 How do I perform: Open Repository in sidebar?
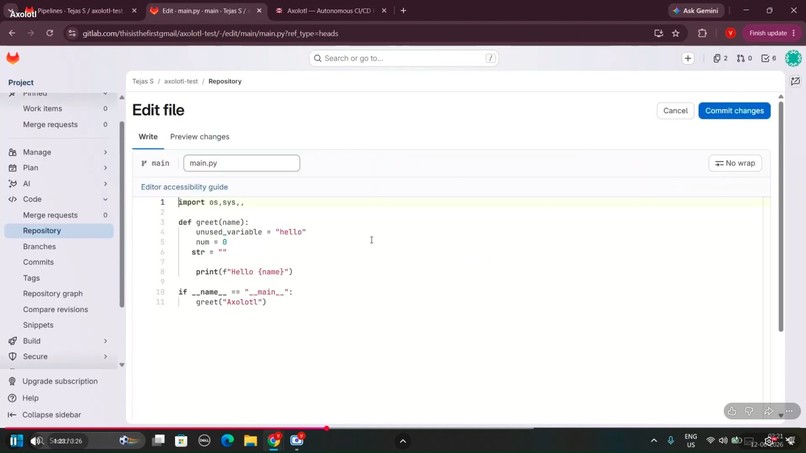[x=59, y=231]
